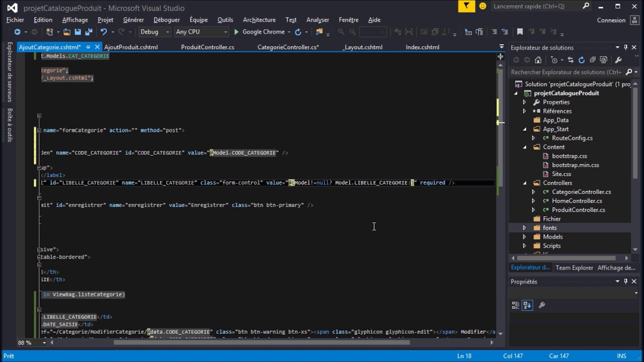
Task: Sort properties alphabetically with the A-Z icon
Action: point(527,305)
